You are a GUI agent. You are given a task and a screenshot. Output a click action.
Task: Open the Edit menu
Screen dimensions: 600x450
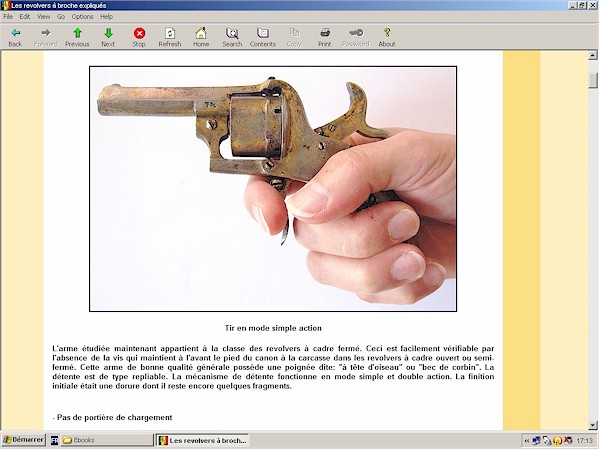point(25,16)
